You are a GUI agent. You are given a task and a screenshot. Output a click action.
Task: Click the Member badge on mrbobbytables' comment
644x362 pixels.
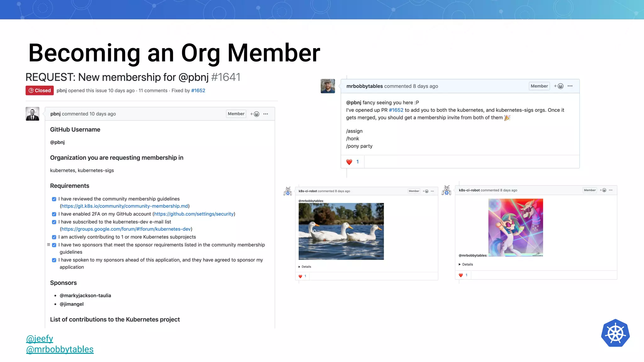tap(539, 86)
